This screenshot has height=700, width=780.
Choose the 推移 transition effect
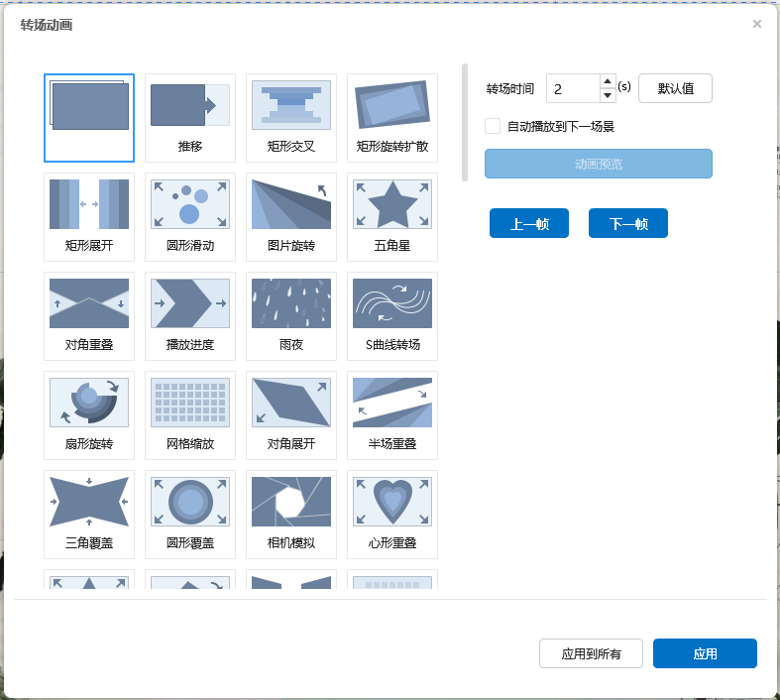point(190,118)
